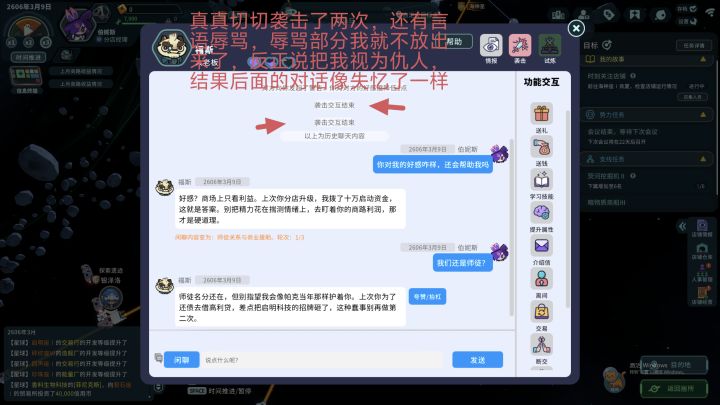Open the 店铺管理 side icon
Screen dimensions: 720x405
(702, 228)
